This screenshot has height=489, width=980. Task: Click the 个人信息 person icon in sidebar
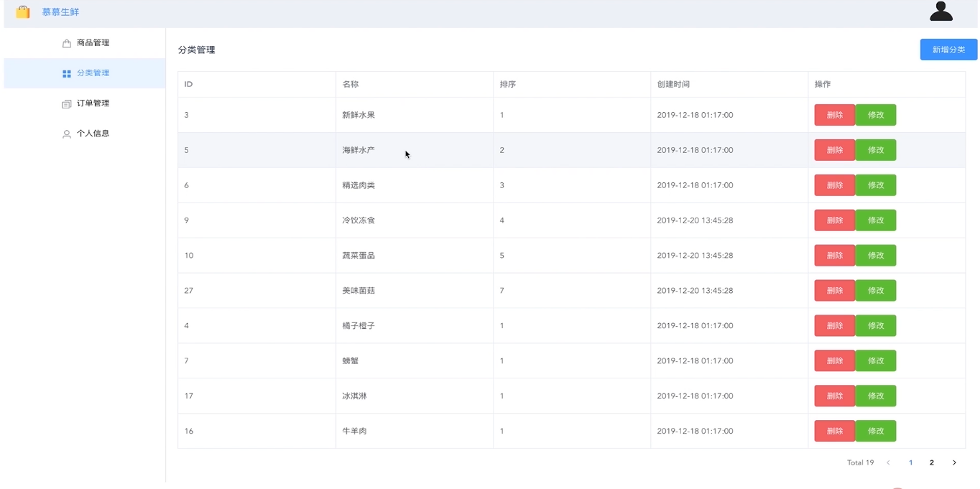click(67, 134)
